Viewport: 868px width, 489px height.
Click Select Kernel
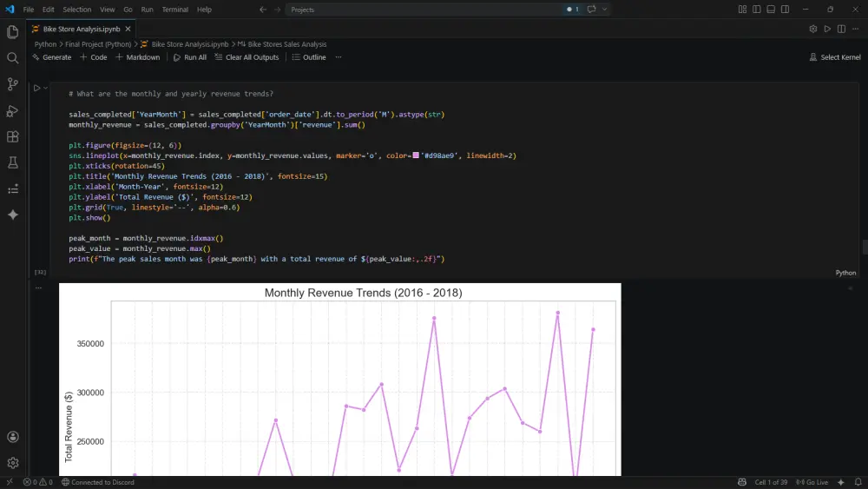(x=835, y=57)
